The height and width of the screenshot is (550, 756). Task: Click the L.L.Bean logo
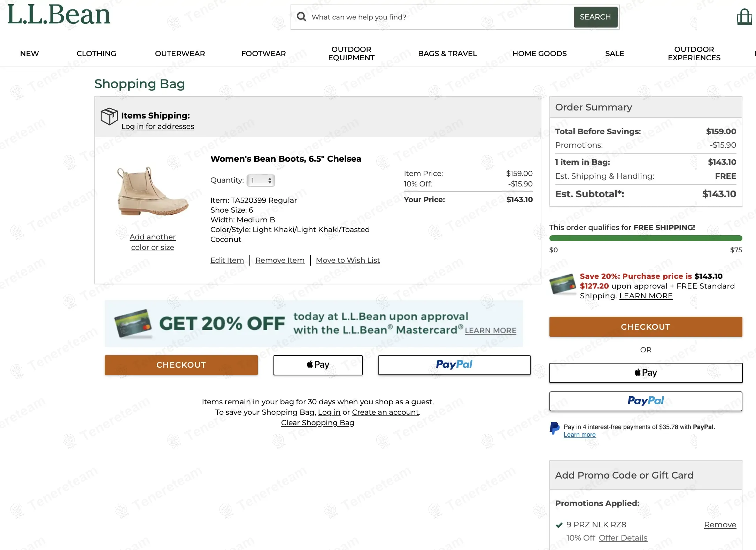coord(59,15)
